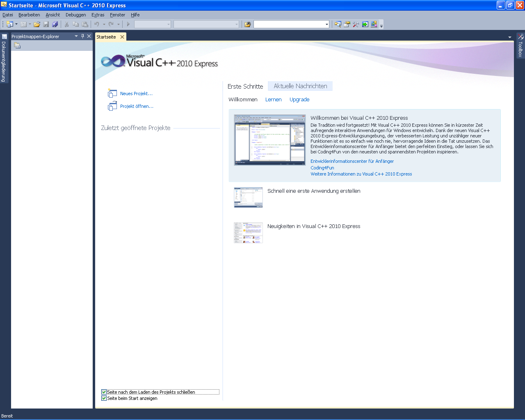Viewport: 525px width, 420px height.
Task: Open the Properties Window toolbar icon
Action: tap(347, 25)
